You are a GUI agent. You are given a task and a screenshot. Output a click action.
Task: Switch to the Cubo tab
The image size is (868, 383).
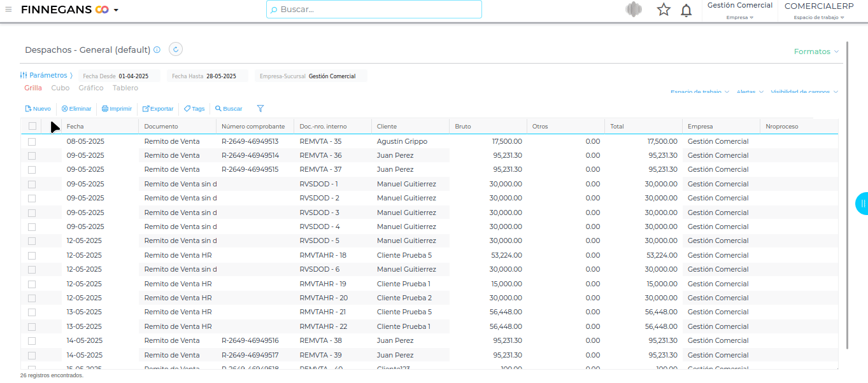[60, 88]
